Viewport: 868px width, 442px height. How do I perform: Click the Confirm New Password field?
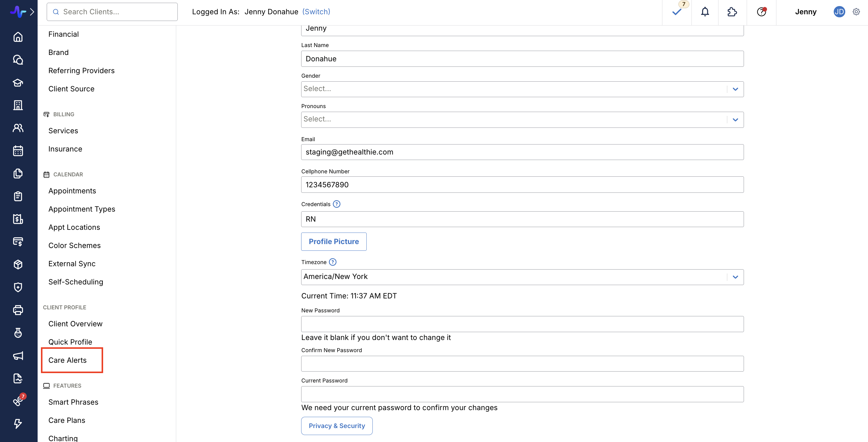[x=522, y=363]
